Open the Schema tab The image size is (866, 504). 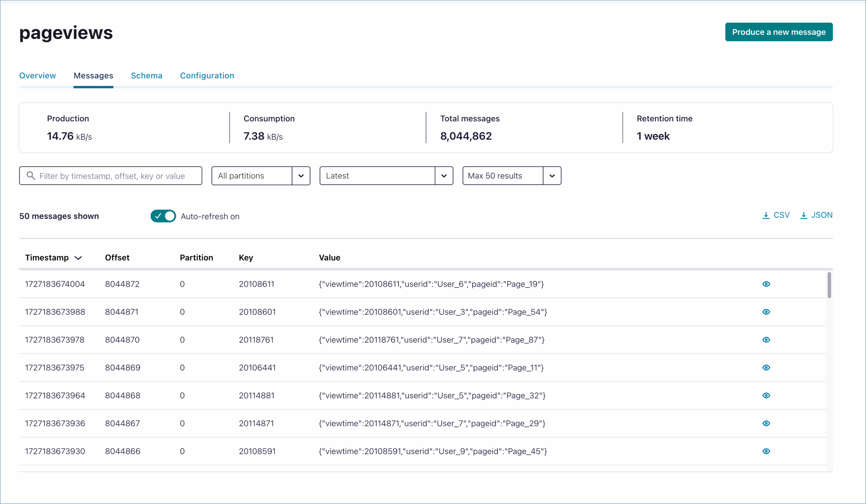(146, 75)
